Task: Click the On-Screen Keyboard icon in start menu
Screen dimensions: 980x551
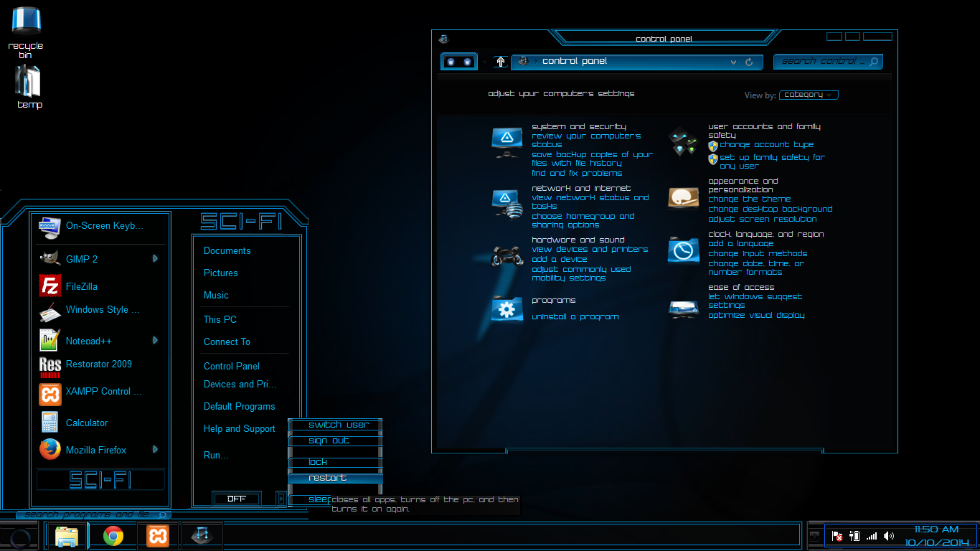Action: (50, 226)
